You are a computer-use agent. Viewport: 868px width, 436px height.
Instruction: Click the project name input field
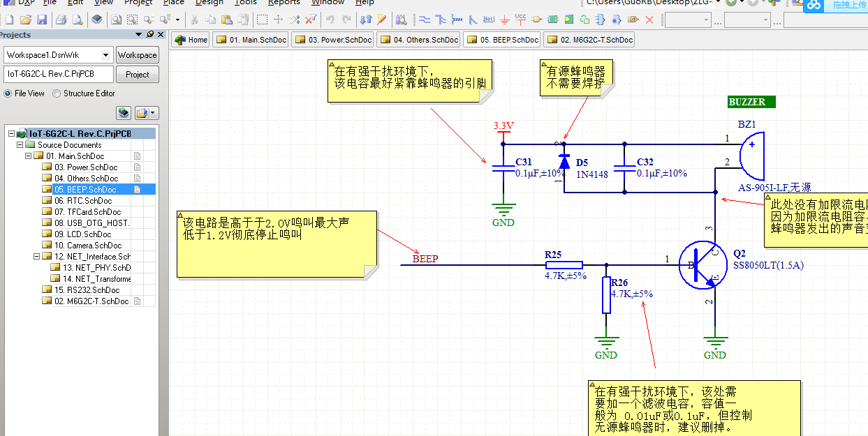coord(59,74)
